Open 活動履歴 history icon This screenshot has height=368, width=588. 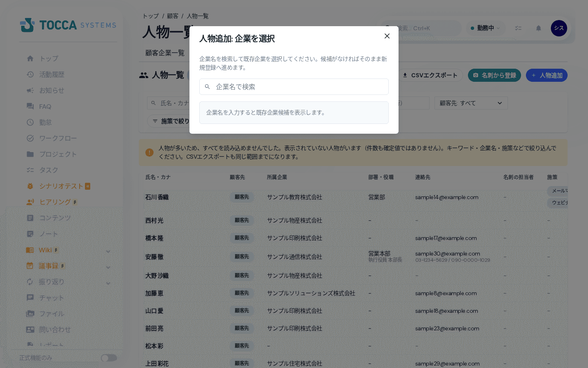(30, 74)
